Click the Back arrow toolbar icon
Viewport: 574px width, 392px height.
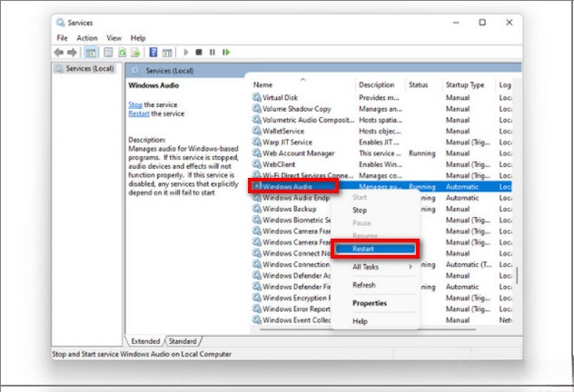pyautogui.click(x=58, y=53)
